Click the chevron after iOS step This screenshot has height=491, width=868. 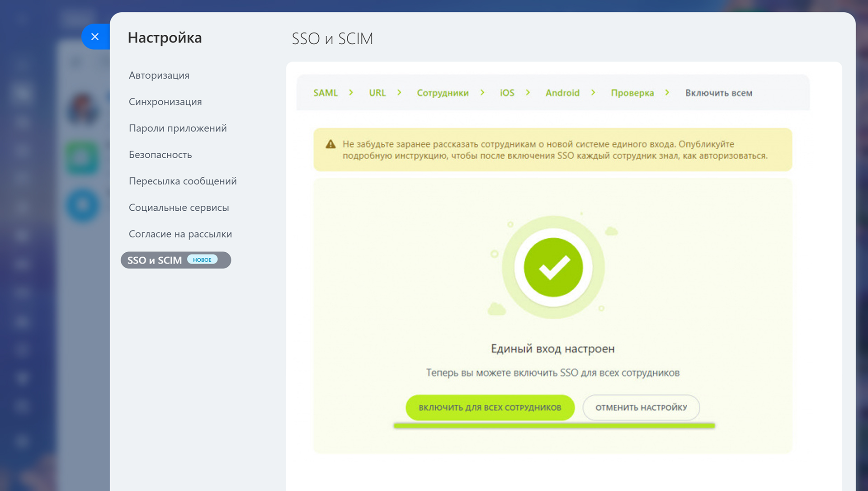528,92
